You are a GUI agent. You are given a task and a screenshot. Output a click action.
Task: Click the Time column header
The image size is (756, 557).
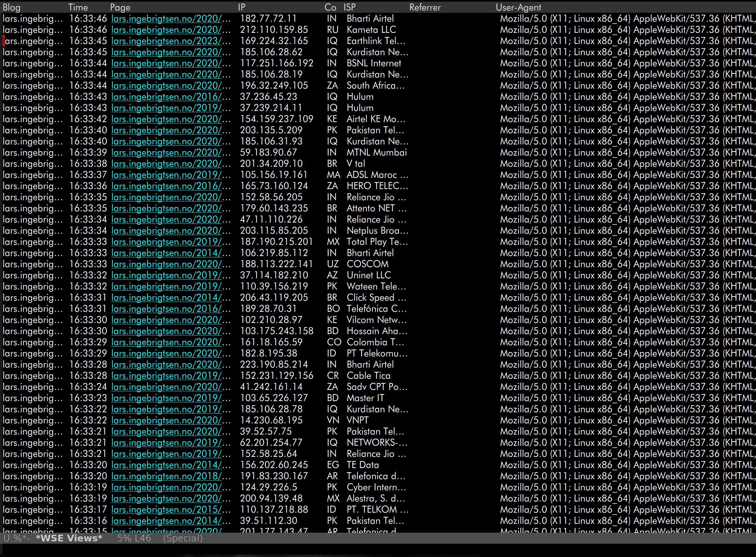[x=78, y=7]
